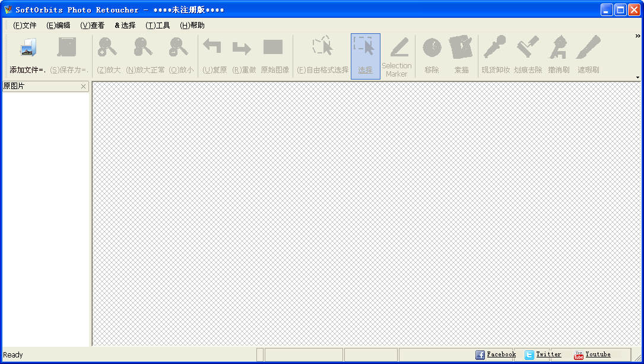Click the Twitter bird icon

(529, 355)
